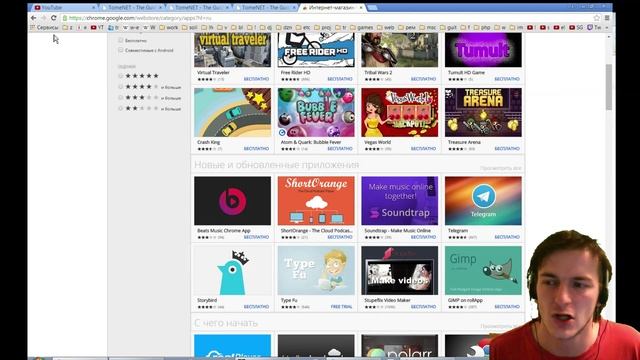Switch to the Интернет-магазин tab
This screenshot has height=360, width=640.
(331, 8)
